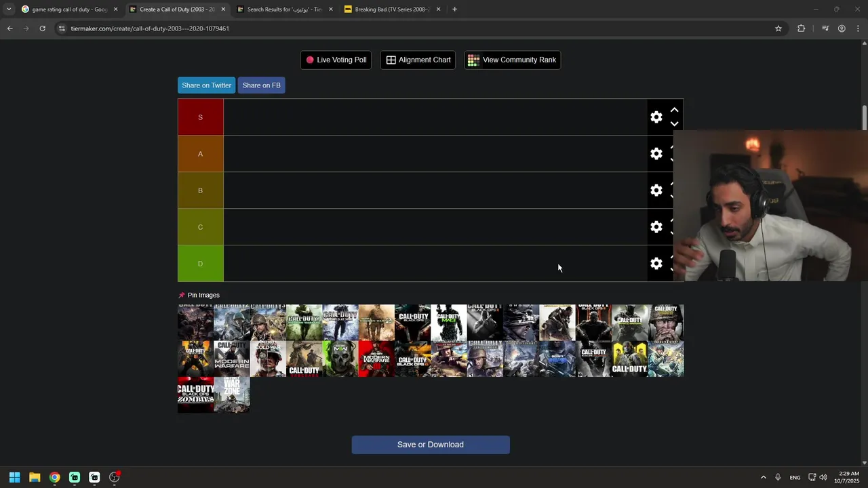Viewport: 868px width, 488px height.
Task: Select the green D tier label
Action: (200, 264)
